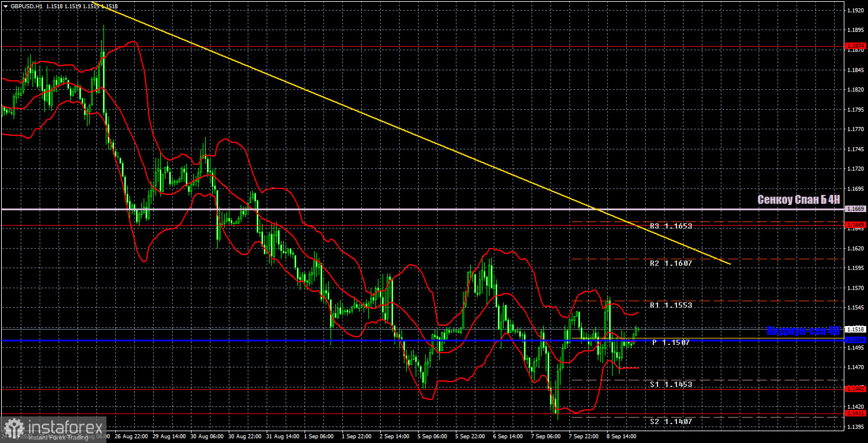Select the R3 1.1653 pivot label
The height and width of the screenshot is (443, 868).
[671, 226]
